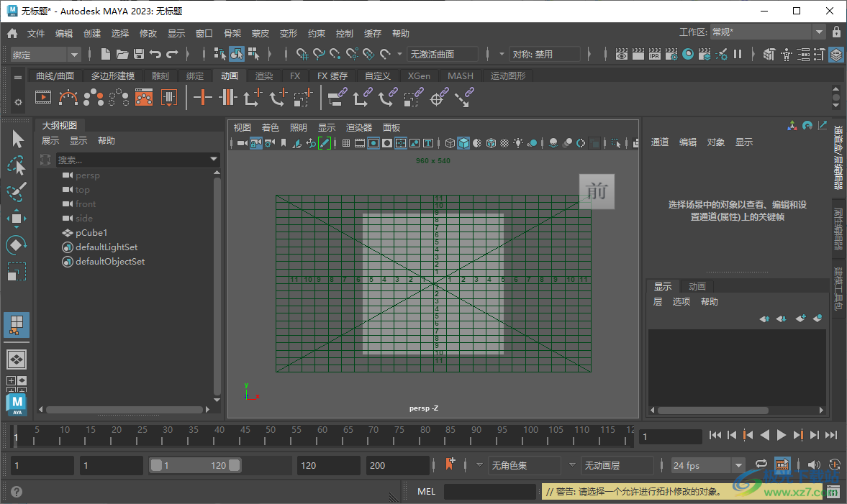Expand the arrow left of the symmetry field
The image size is (847, 504).
tap(502, 54)
